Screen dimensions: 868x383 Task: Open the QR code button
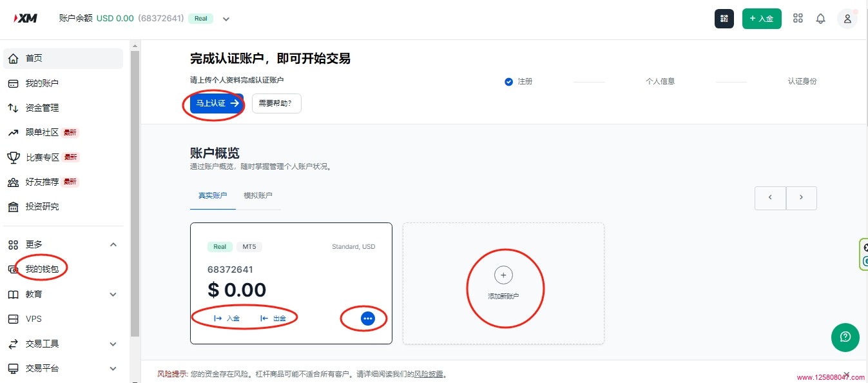tap(724, 19)
